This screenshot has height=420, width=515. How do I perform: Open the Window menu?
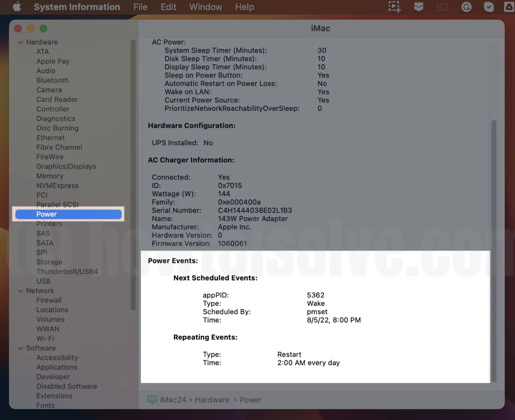(206, 7)
